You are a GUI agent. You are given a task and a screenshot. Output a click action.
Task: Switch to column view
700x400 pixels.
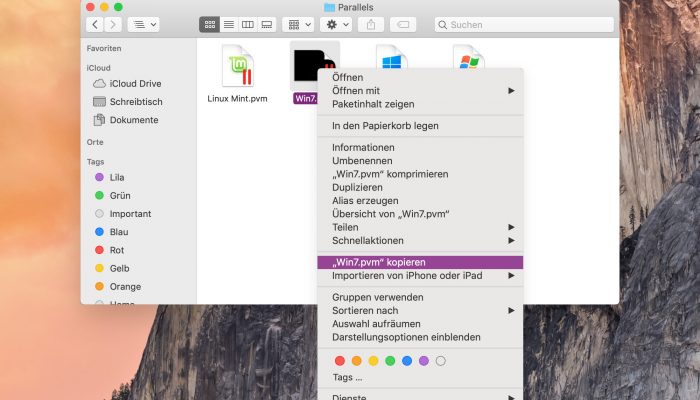248,25
